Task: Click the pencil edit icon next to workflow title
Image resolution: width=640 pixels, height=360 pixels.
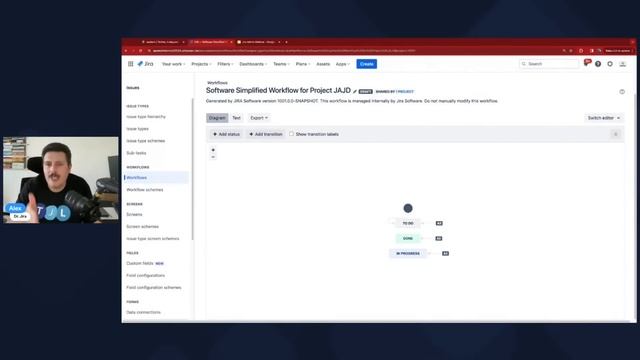Action: 355,91
